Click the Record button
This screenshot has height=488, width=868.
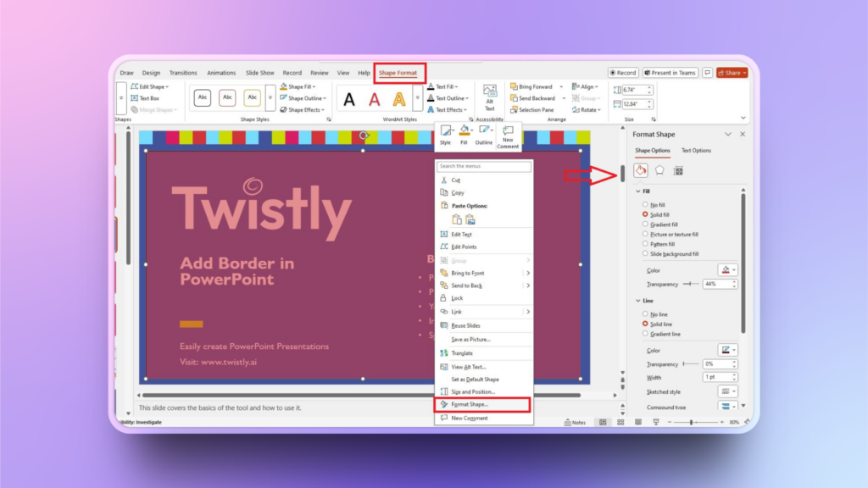click(x=623, y=73)
